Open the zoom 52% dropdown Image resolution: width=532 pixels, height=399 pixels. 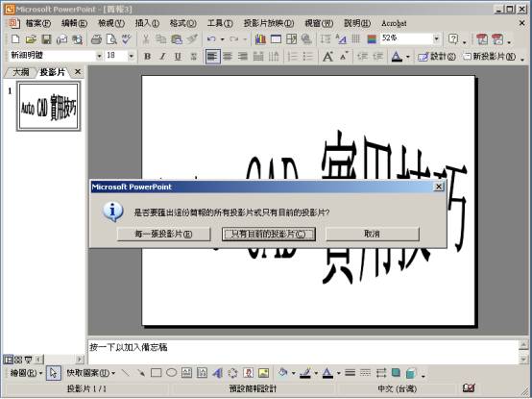(437, 38)
